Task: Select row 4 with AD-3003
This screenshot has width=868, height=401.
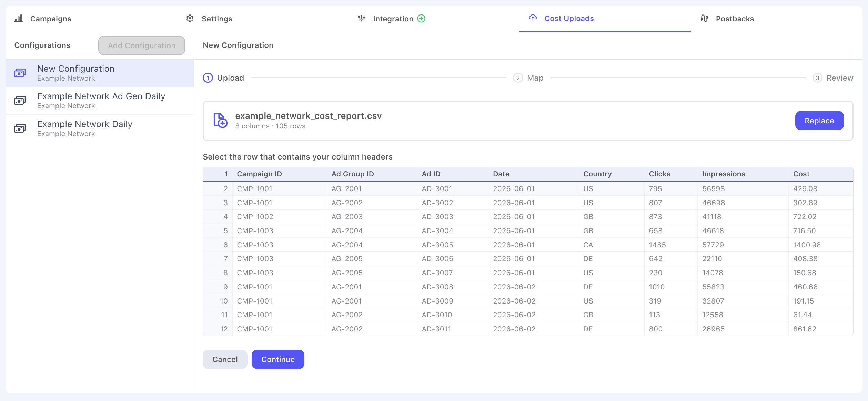Action: [x=528, y=217]
